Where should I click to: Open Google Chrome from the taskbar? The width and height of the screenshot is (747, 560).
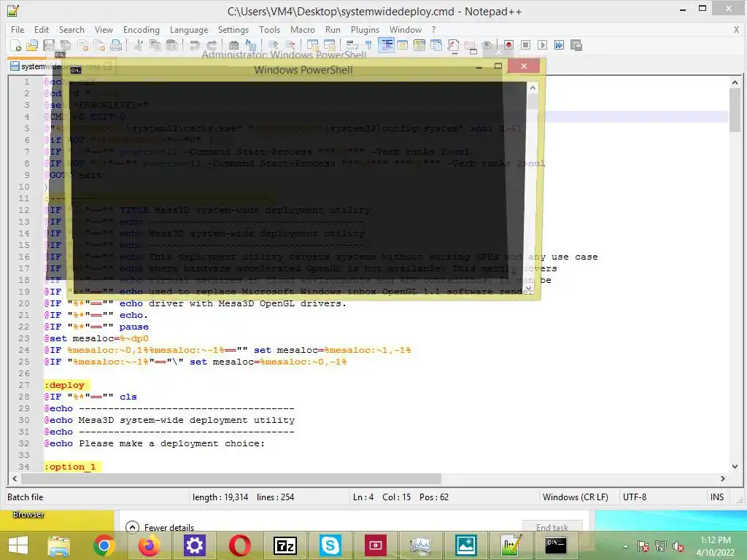(104, 545)
